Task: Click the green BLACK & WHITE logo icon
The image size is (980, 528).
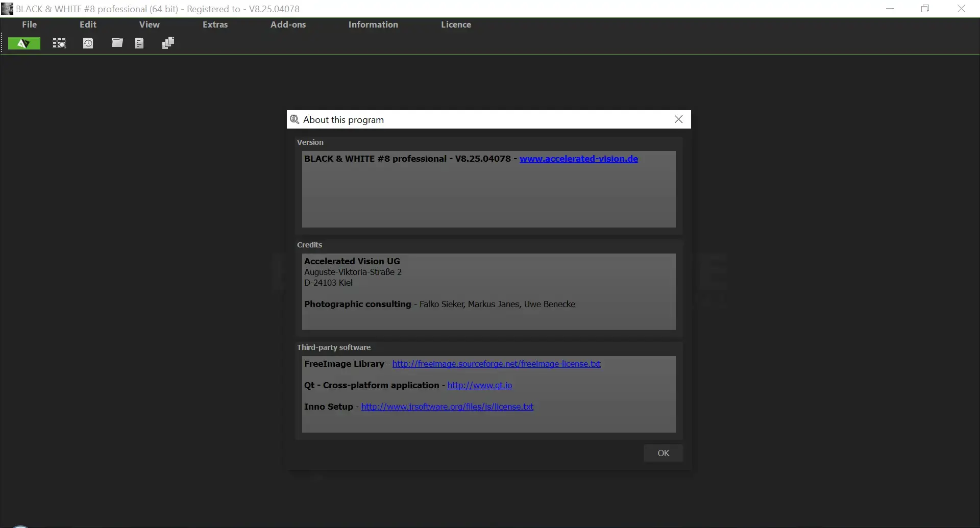Action: [23, 43]
